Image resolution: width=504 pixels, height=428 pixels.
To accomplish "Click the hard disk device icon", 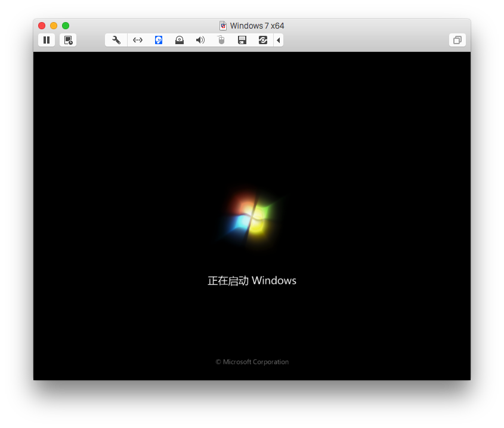I will pyautogui.click(x=159, y=40).
